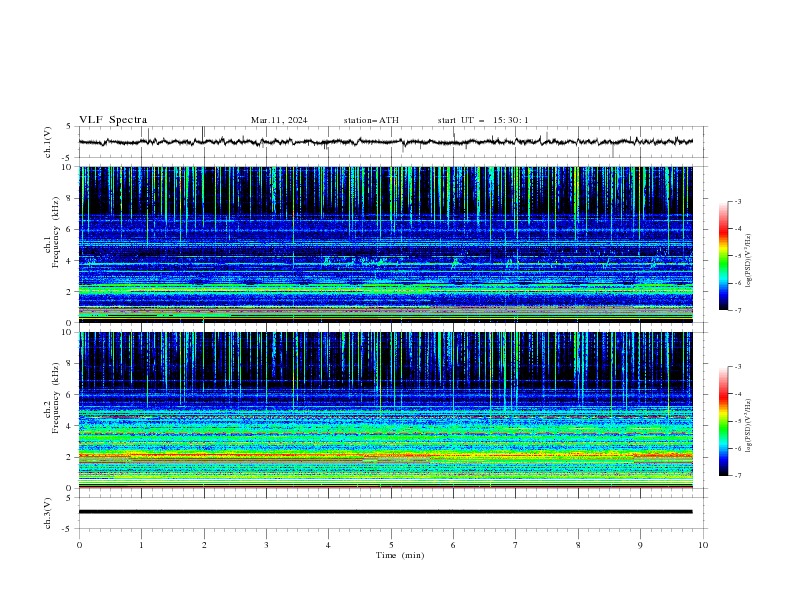Select the "start UT = 15:30:1" text
The image size is (792, 612).
tap(483, 120)
